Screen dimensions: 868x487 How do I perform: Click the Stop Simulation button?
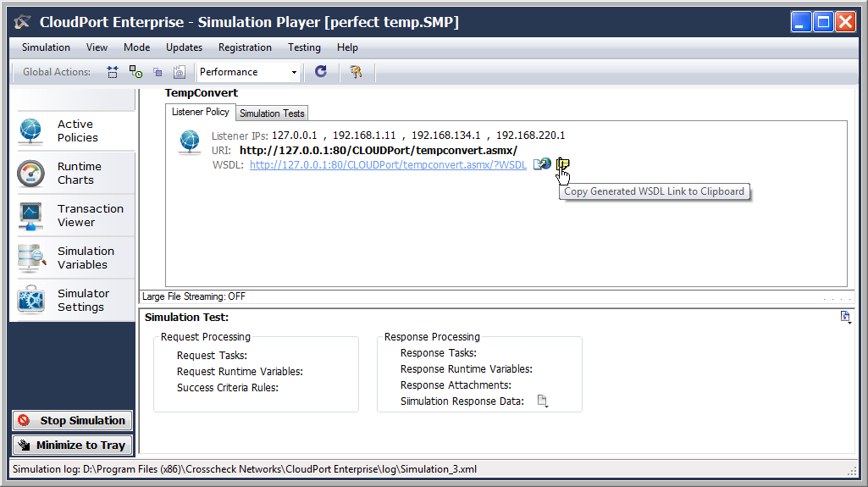coord(73,421)
